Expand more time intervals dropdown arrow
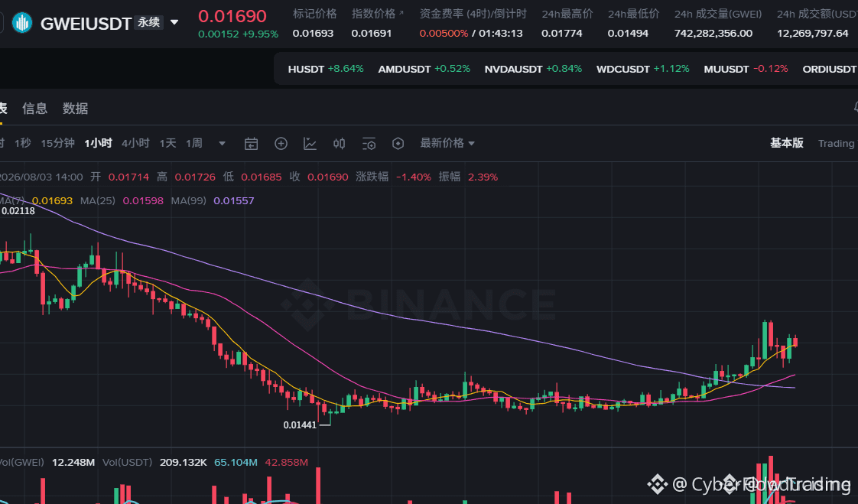The width and height of the screenshot is (858, 504). [223, 143]
